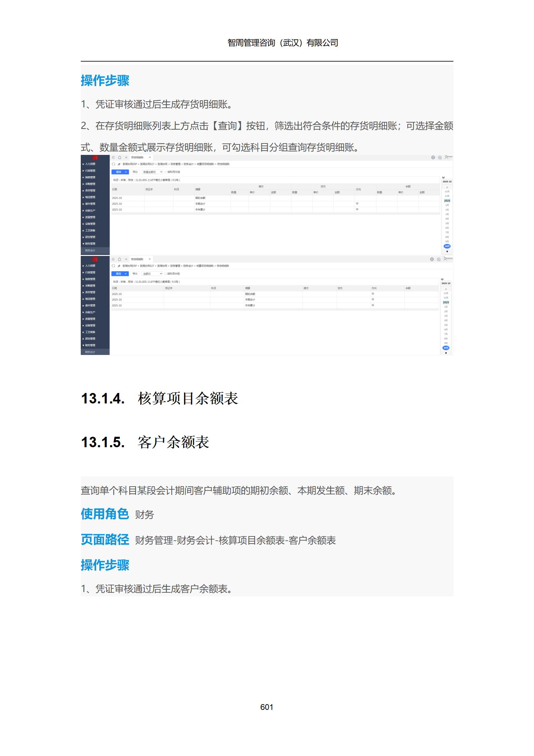Screen dimensions: 534x756
Task: Click the zoom-in magnifier icon in 数量金额式 screenshot
Action: pos(440,158)
